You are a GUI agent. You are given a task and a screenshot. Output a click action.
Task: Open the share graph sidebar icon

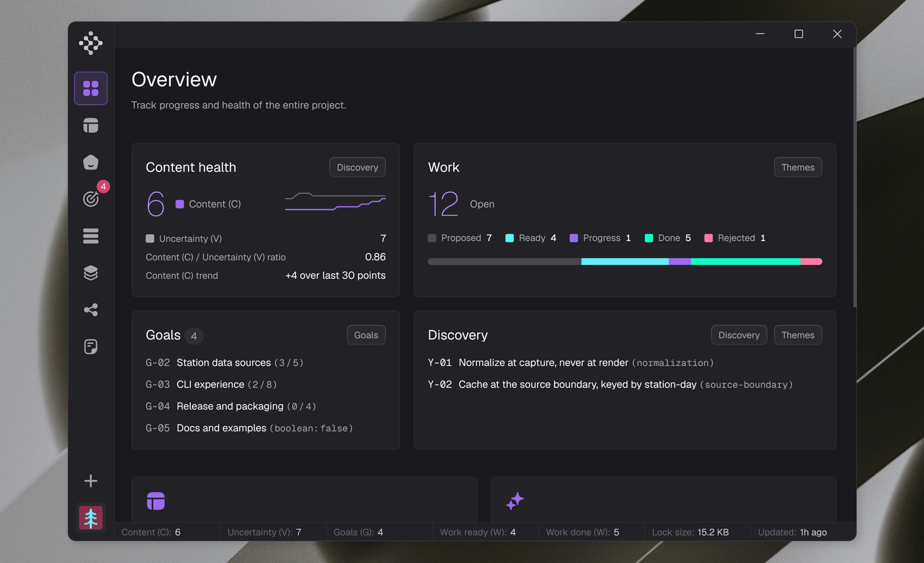91,310
